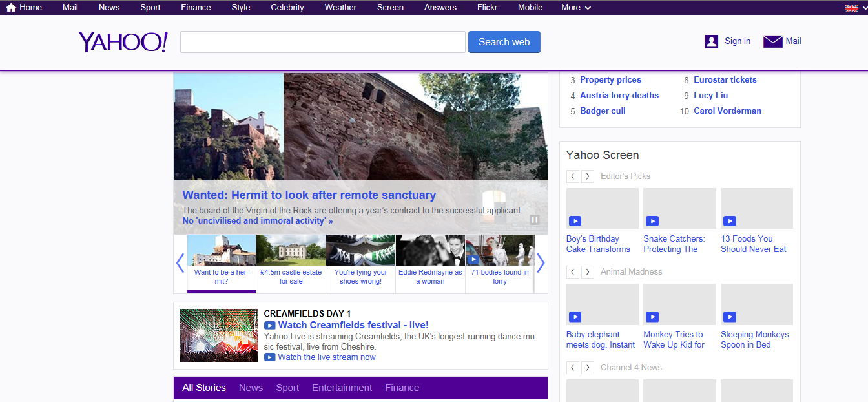Click the Yahoo logo
This screenshot has width=868, height=402.
(x=123, y=42)
